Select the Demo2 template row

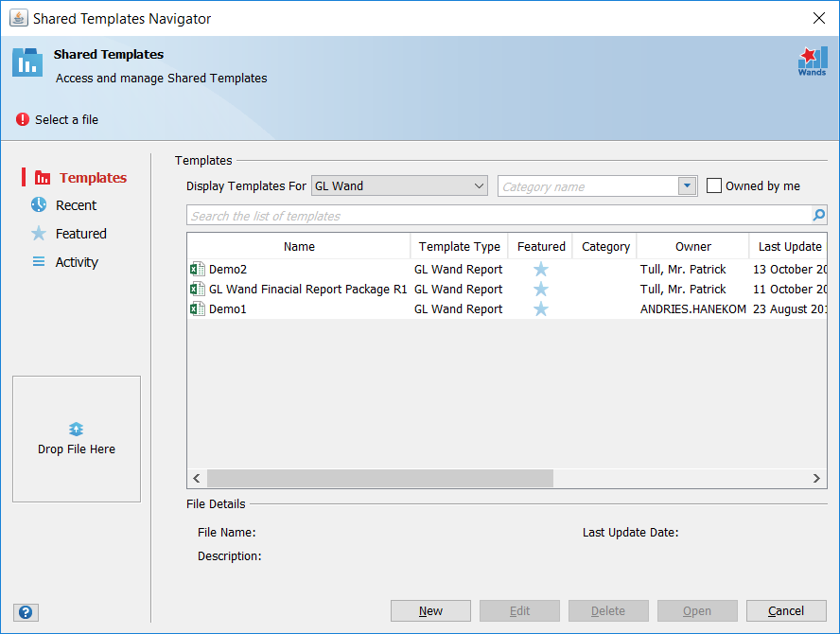507,269
